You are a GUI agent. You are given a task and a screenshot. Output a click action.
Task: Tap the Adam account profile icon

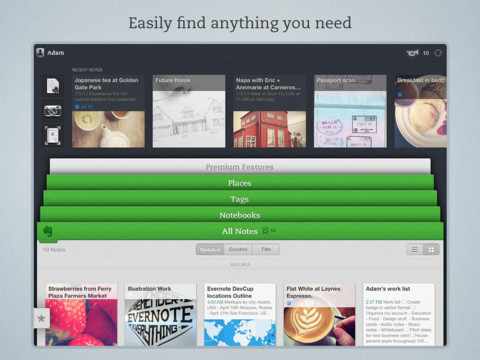pyautogui.click(x=40, y=53)
